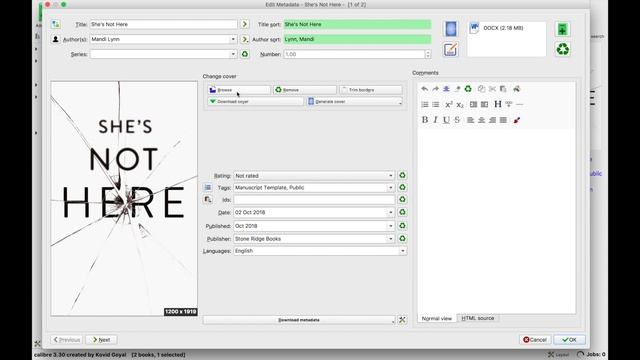
Task: Toggle underline formatting
Action: 446,120
